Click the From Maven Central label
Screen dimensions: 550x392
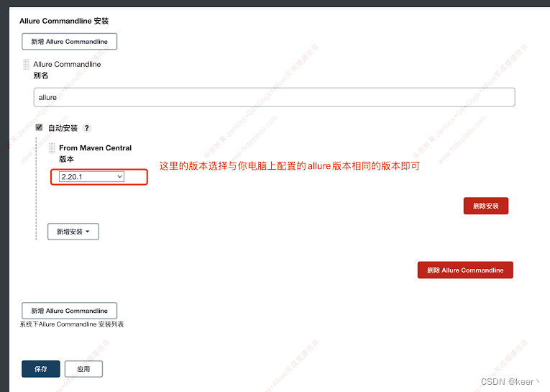[x=96, y=148]
